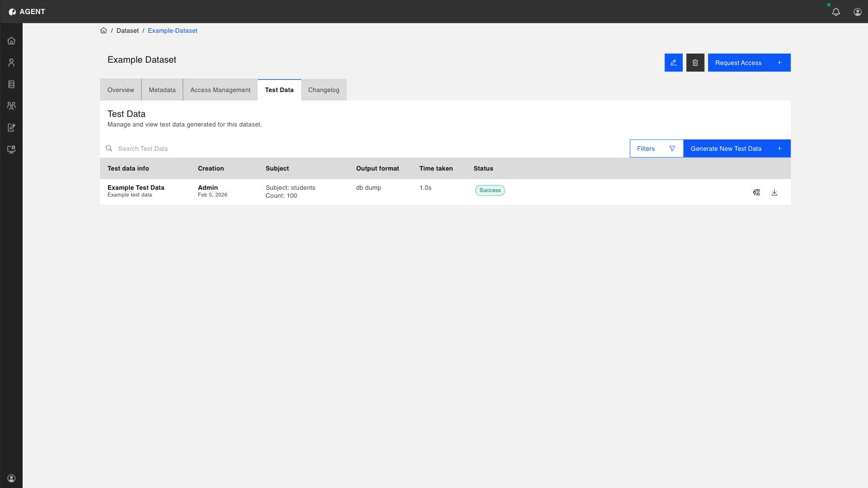This screenshot has width=868, height=488.
Task: Open the groups icon in the sidebar
Action: pos(11,106)
